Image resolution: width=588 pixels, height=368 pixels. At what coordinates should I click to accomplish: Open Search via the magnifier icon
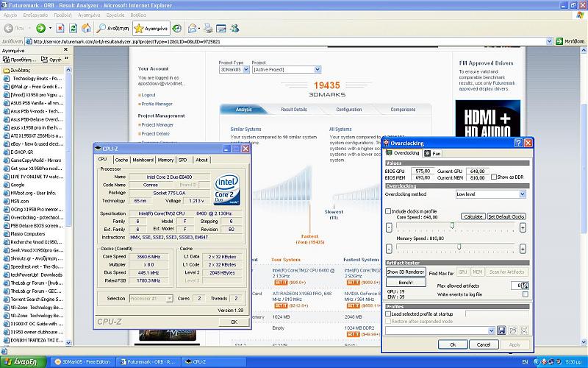[101, 28]
